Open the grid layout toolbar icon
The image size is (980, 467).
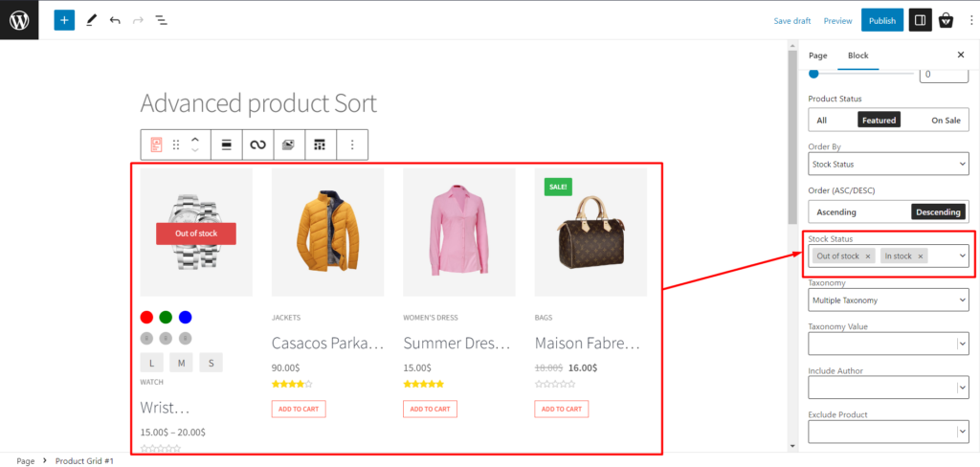(x=320, y=145)
